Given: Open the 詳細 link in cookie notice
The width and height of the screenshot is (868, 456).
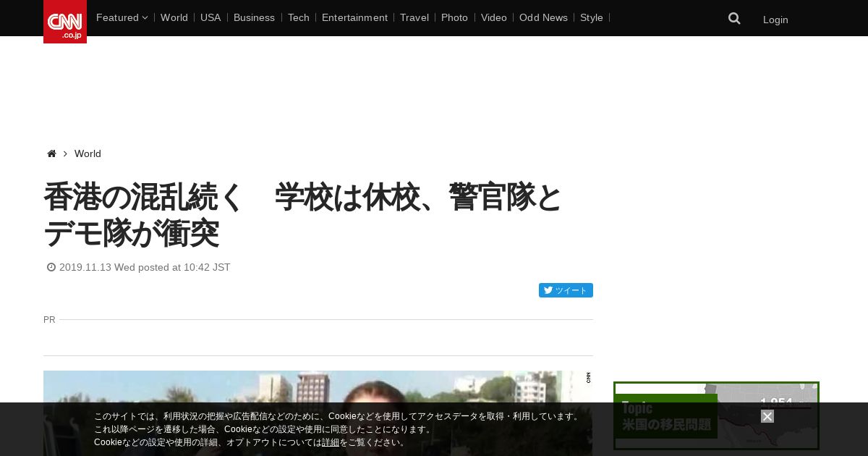Looking at the screenshot, I should (x=331, y=442).
